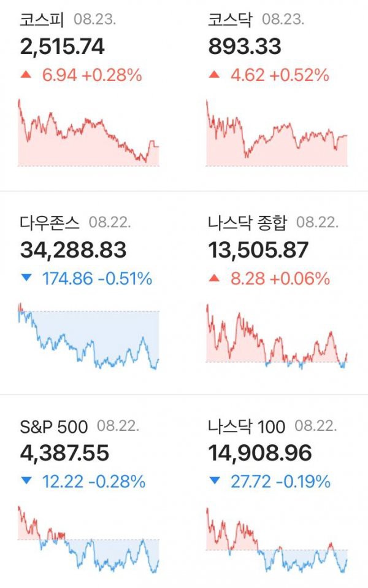Click the blue down arrow beside 174.86

click(x=26, y=278)
